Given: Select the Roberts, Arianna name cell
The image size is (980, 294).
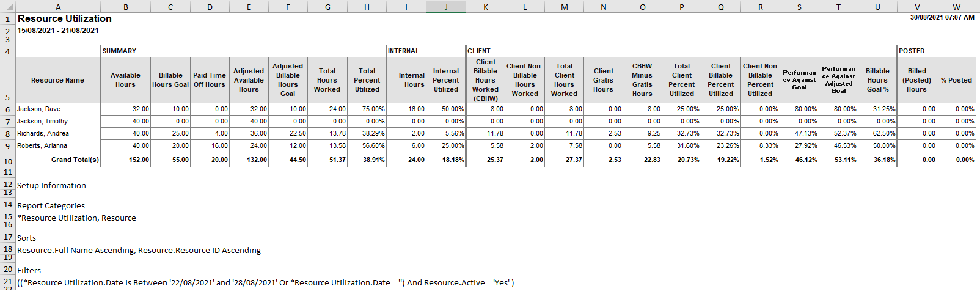Looking at the screenshot, I should 42,146.
